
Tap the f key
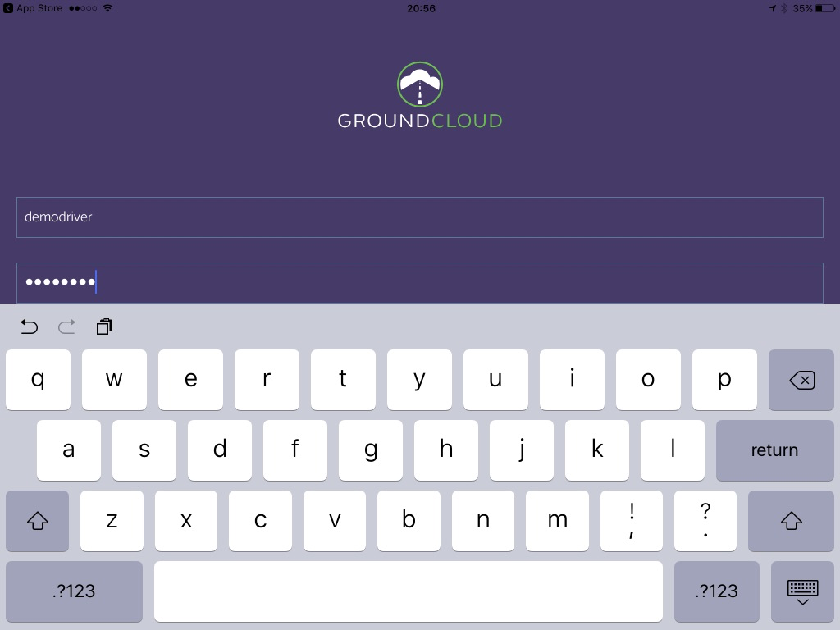(x=295, y=450)
